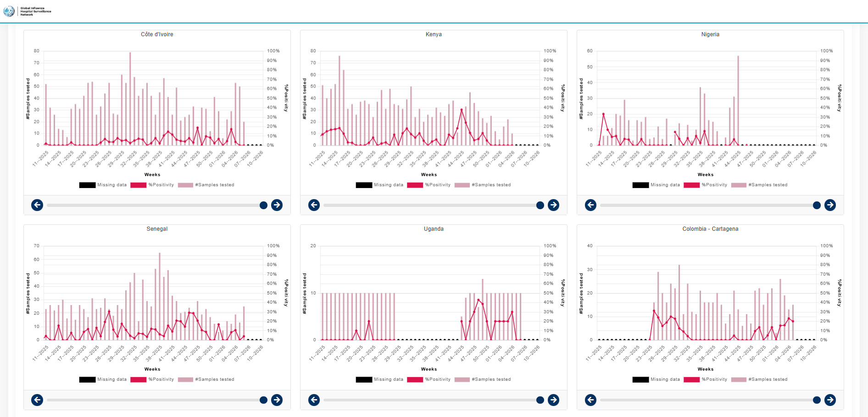
Task: Click the left arrow under Senegal chart
Action: tap(37, 400)
